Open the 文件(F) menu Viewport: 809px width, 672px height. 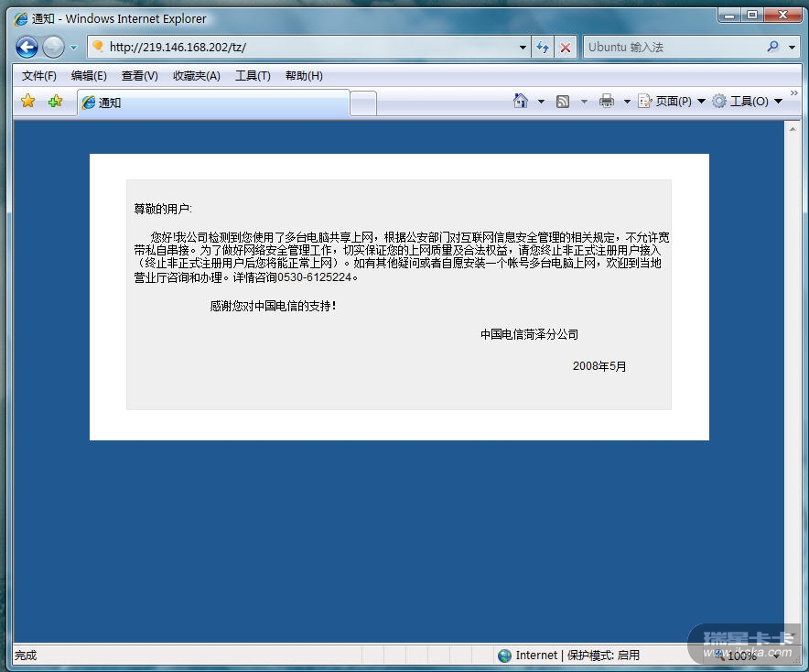pos(39,76)
